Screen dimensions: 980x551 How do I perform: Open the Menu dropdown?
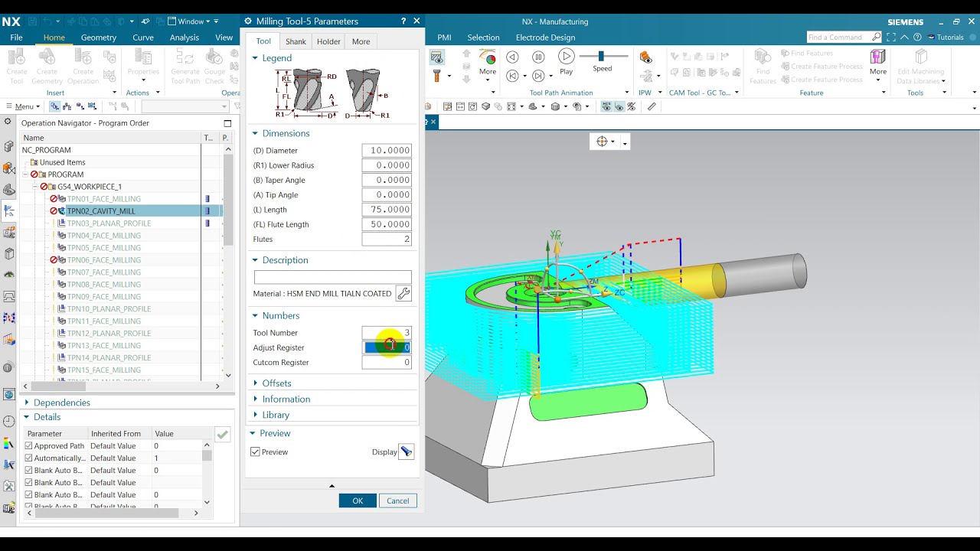(23, 106)
